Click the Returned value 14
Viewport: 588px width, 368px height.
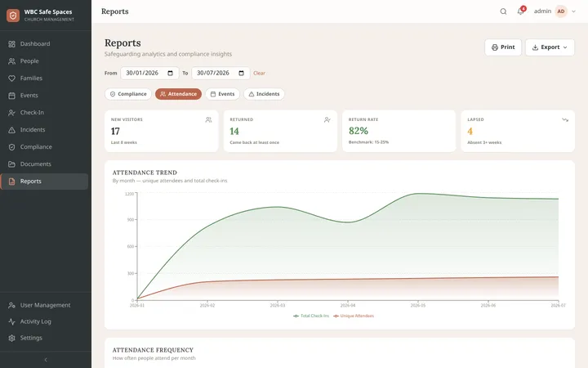coord(234,131)
